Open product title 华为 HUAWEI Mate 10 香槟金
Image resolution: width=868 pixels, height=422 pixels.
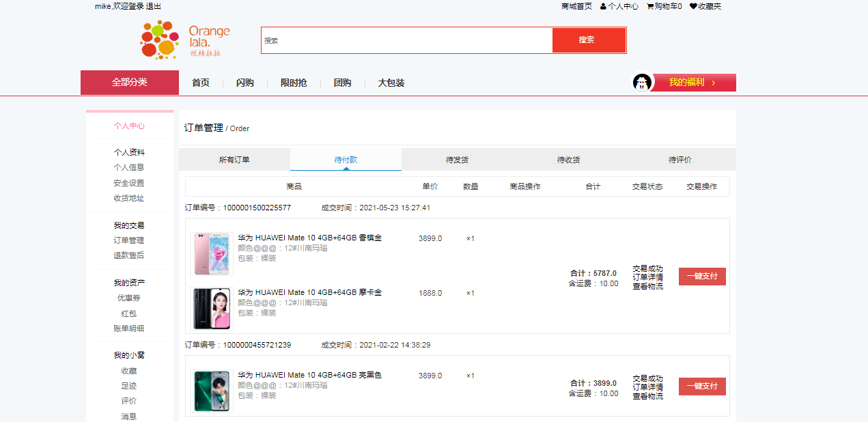(x=309, y=238)
